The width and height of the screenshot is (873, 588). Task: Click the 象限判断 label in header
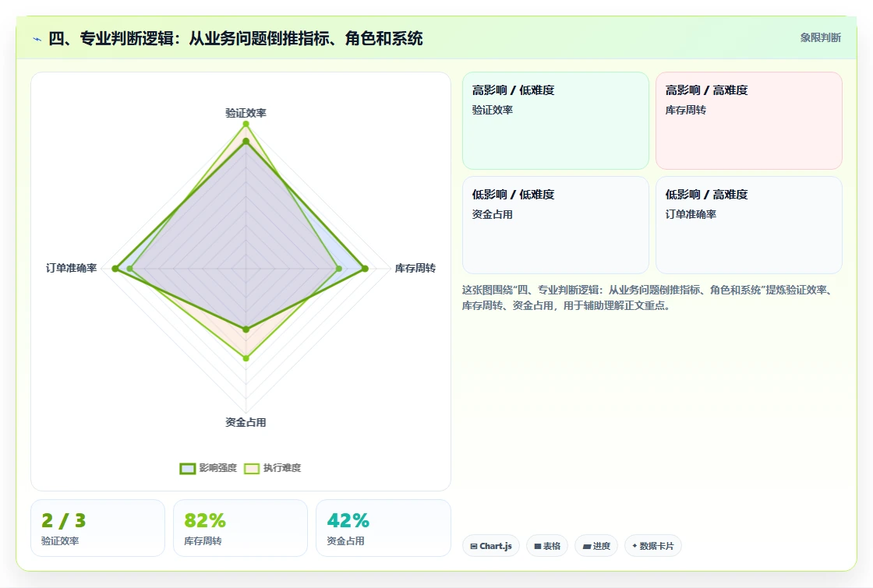pos(820,38)
